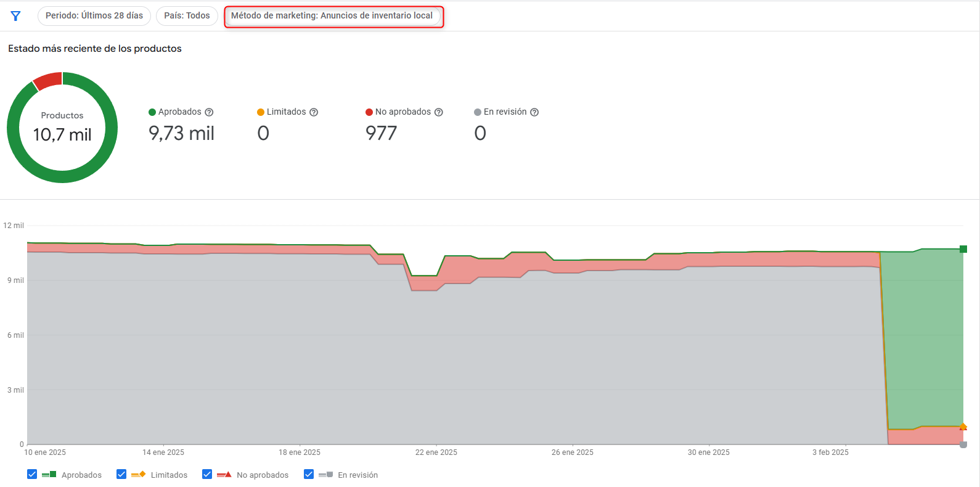Open the País: Todos filter chip
Viewport: 980px width, 487px height.
(x=187, y=16)
